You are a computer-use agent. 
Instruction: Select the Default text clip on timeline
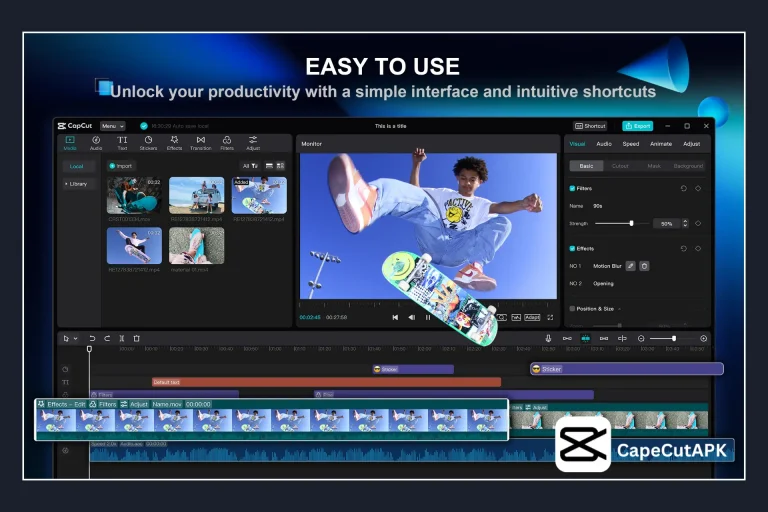point(326,382)
